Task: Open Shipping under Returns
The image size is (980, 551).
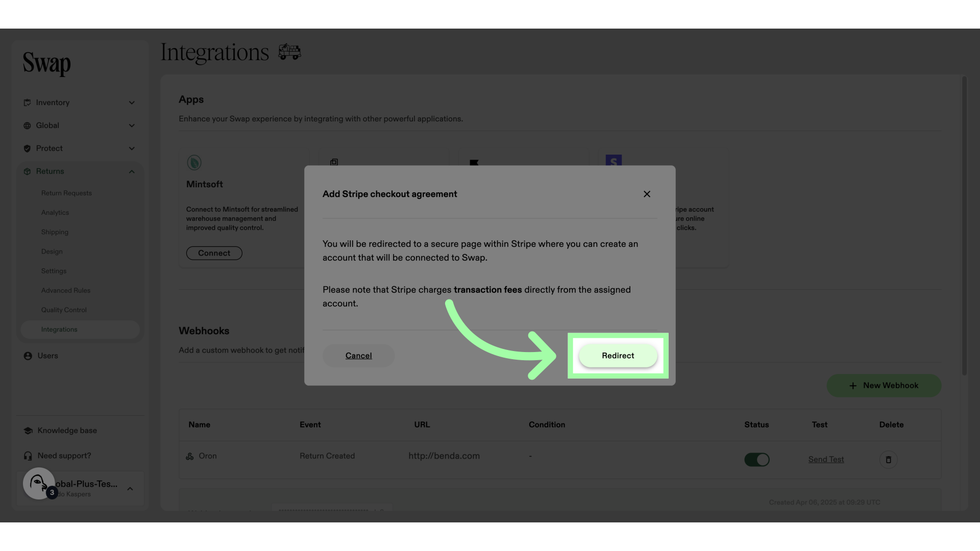Action: pos(55,232)
